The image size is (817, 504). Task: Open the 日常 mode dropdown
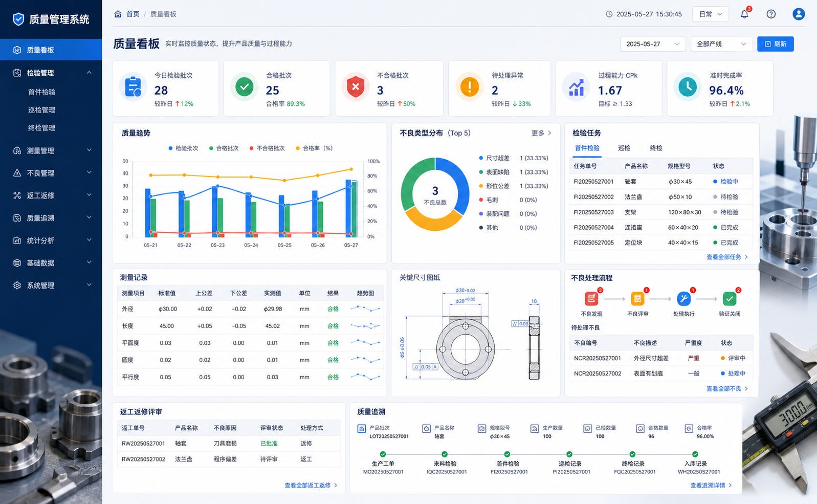711,14
